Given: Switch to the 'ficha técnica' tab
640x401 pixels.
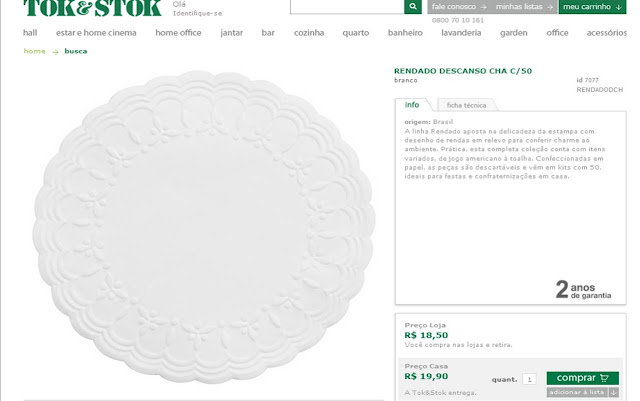Looking at the screenshot, I should 466,105.
